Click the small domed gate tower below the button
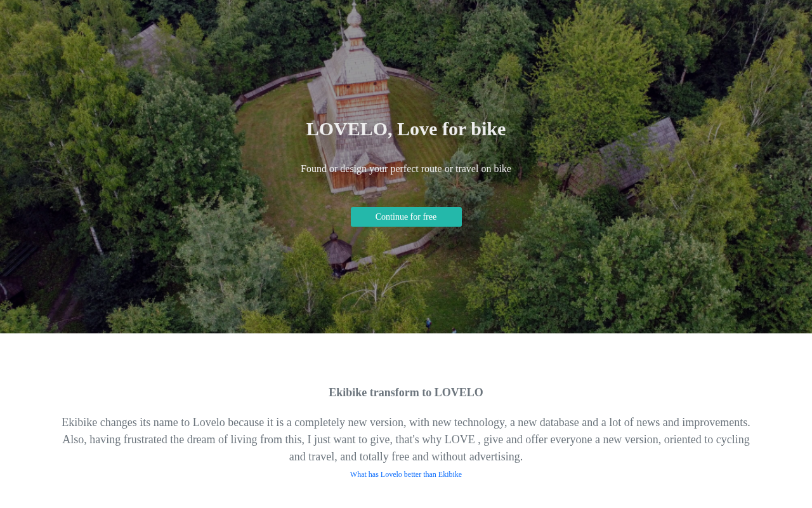The width and height of the screenshot is (812, 508). tap(336, 251)
